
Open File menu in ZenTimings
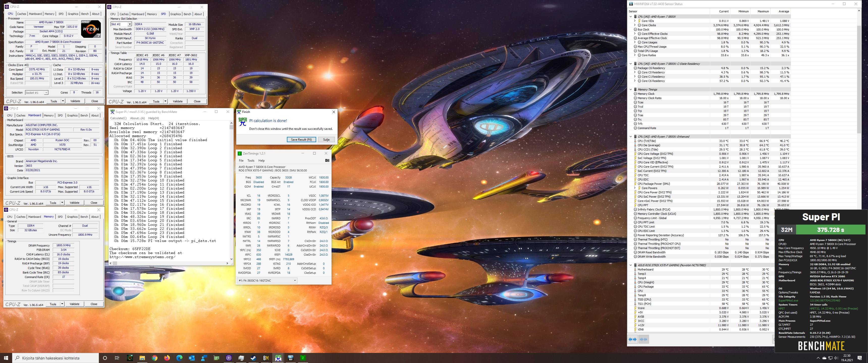coord(241,161)
